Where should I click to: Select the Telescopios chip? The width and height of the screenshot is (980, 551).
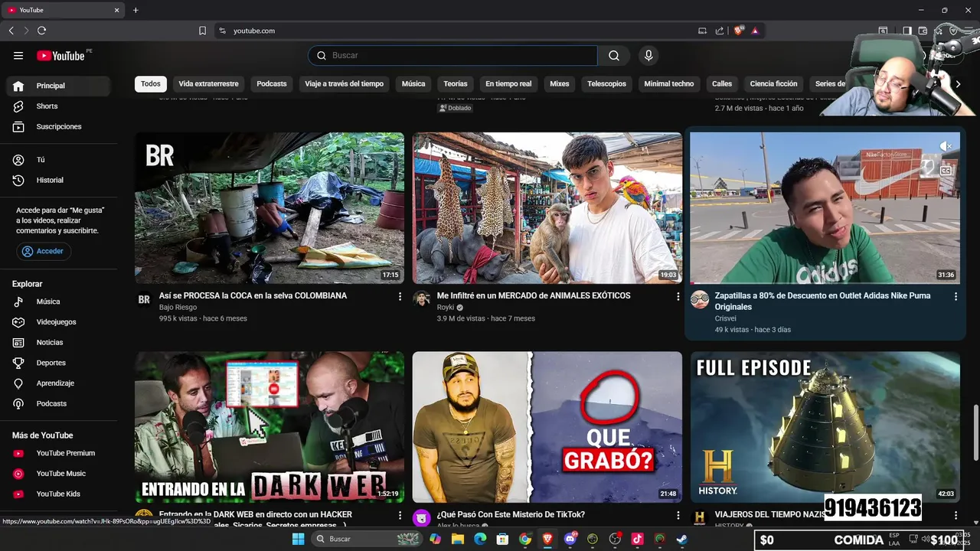pyautogui.click(x=607, y=84)
